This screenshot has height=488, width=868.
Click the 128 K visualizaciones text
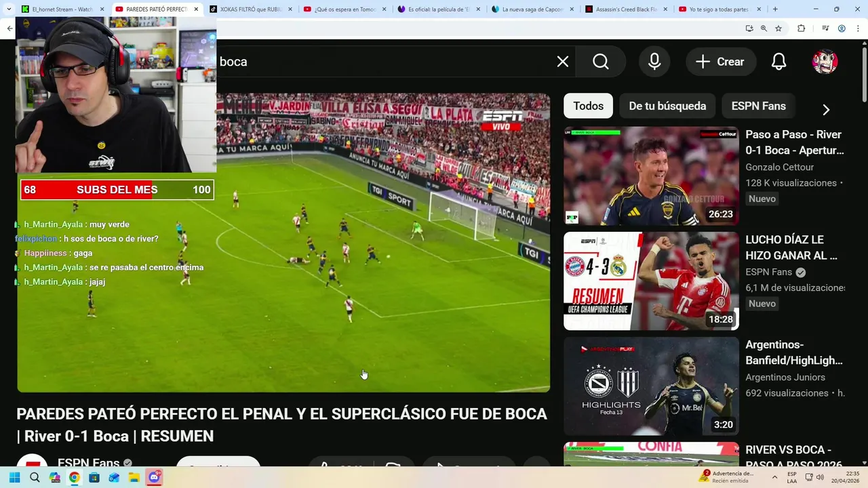coord(791,183)
